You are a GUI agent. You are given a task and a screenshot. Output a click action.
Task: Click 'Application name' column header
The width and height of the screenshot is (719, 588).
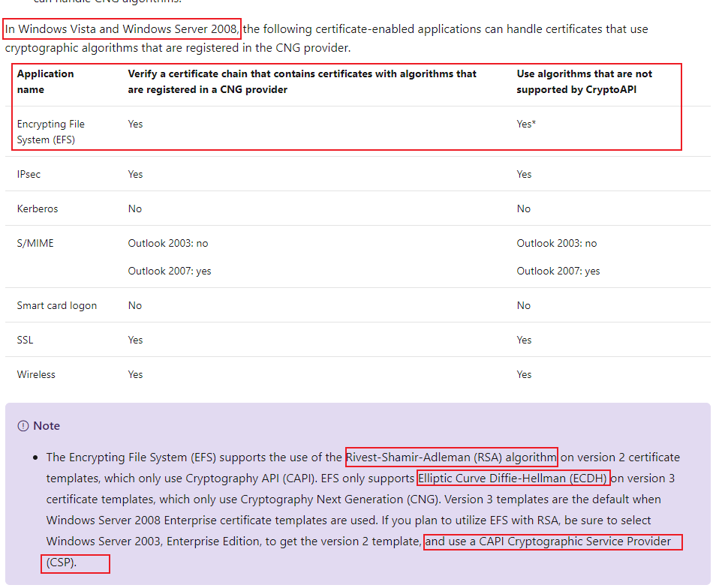(45, 82)
